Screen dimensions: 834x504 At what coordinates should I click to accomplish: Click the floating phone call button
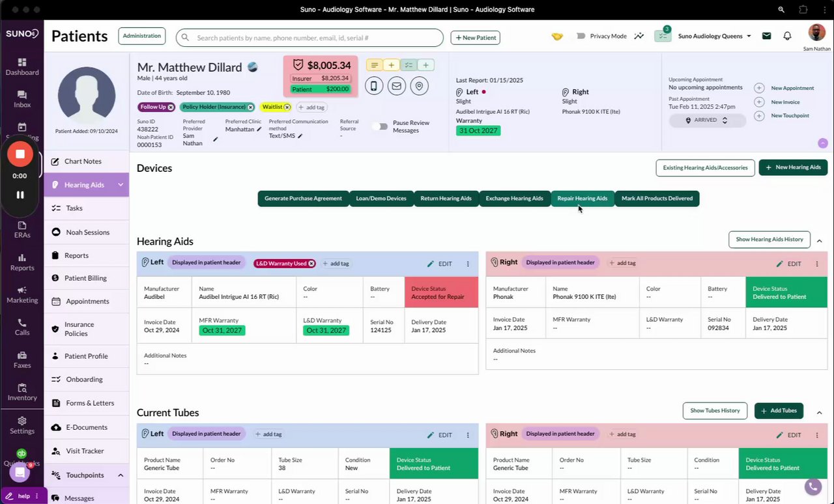[x=812, y=486]
